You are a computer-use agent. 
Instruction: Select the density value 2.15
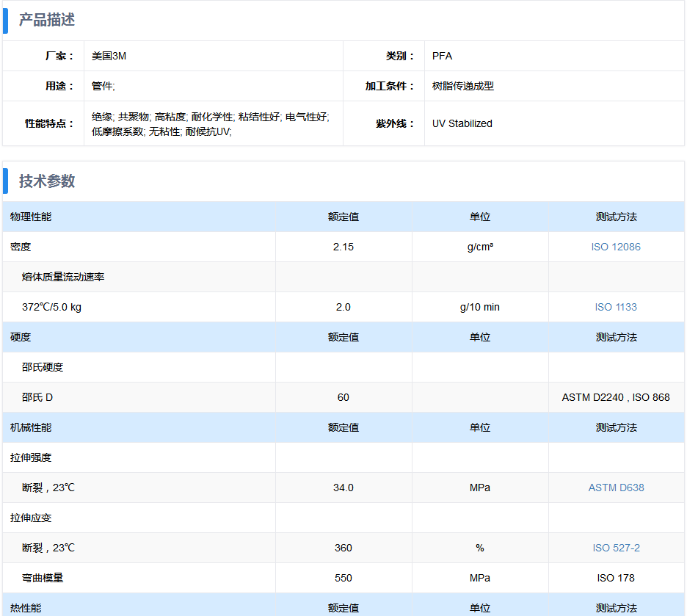343,247
